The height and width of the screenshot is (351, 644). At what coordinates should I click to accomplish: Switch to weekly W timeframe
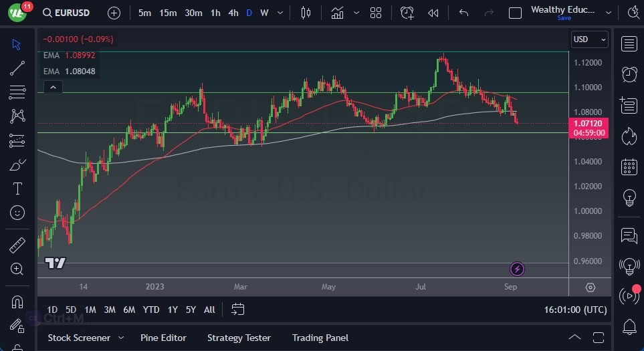264,13
